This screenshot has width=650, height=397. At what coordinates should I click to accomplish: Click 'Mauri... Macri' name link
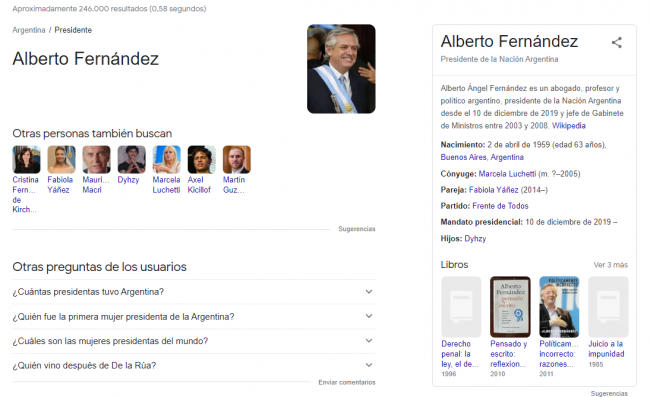[x=95, y=185]
